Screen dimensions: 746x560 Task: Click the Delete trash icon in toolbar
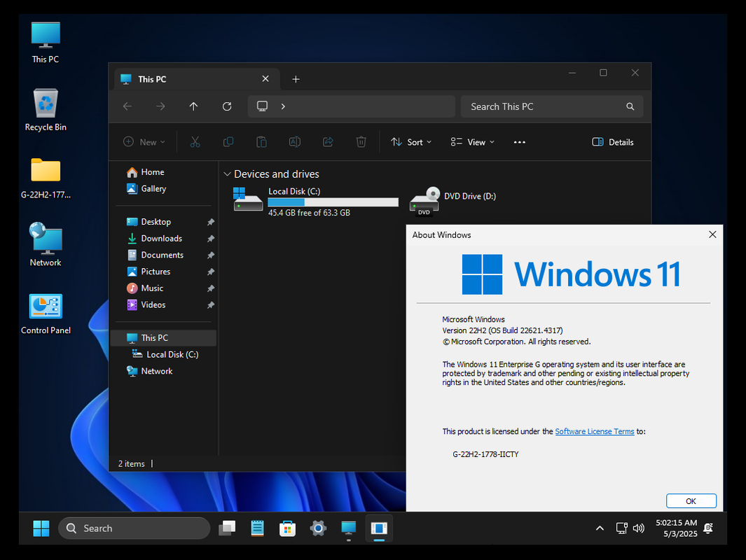(x=361, y=142)
